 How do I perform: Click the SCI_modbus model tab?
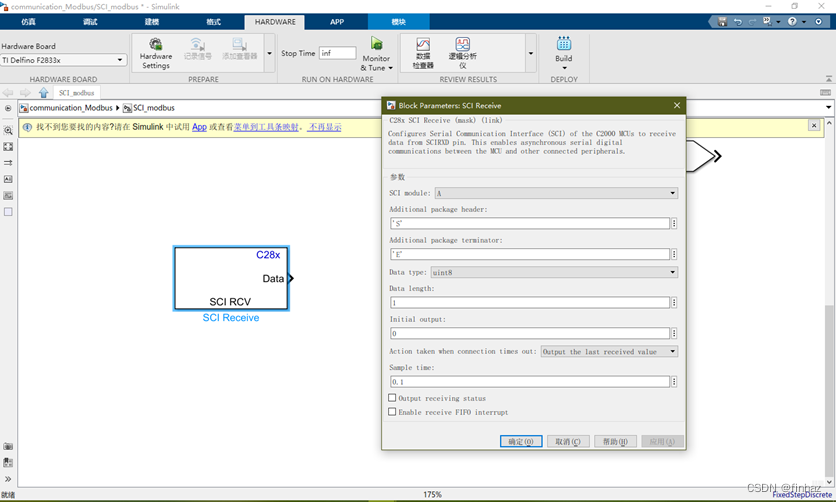point(76,93)
